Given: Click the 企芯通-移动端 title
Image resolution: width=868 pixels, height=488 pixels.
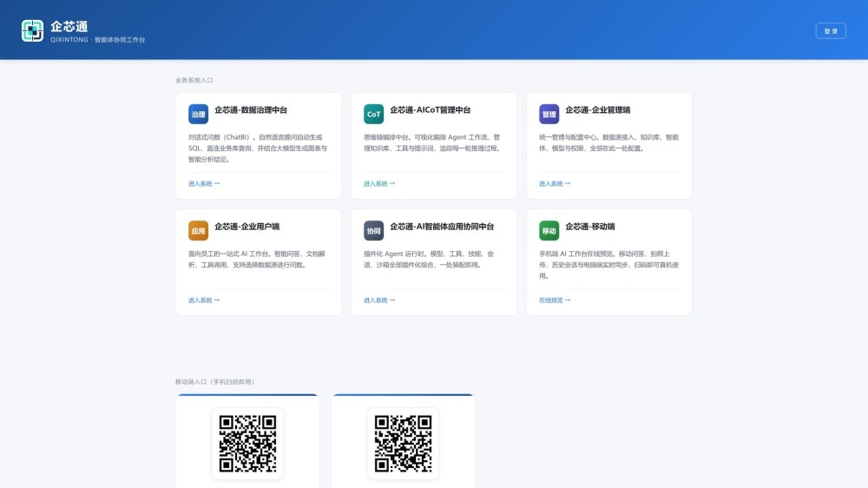Looking at the screenshot, I should (x=589, y=227).
